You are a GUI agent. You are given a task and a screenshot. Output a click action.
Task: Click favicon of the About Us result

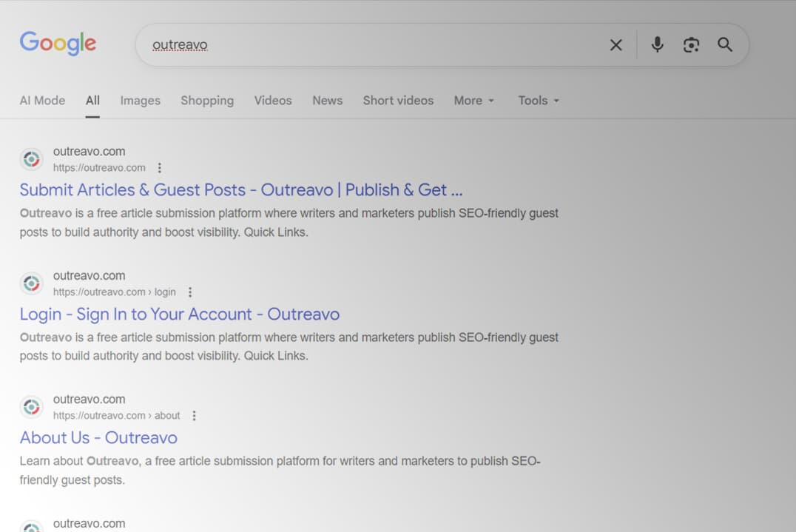pyautogui.click(x=31, y=407)
